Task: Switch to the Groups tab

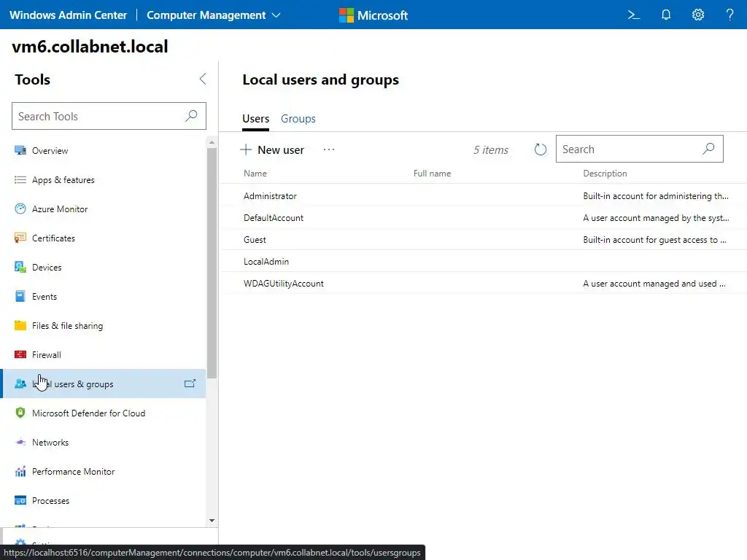Action: point(298,119)
